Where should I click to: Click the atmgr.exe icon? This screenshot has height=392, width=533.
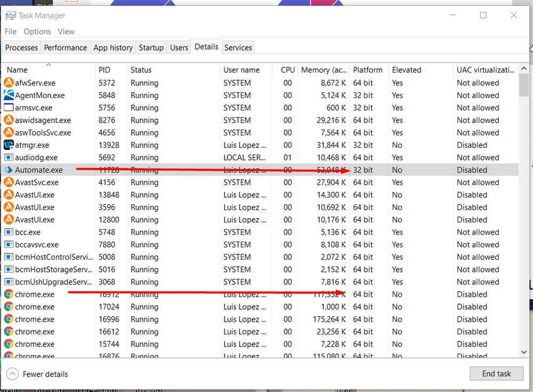point(9,145)
